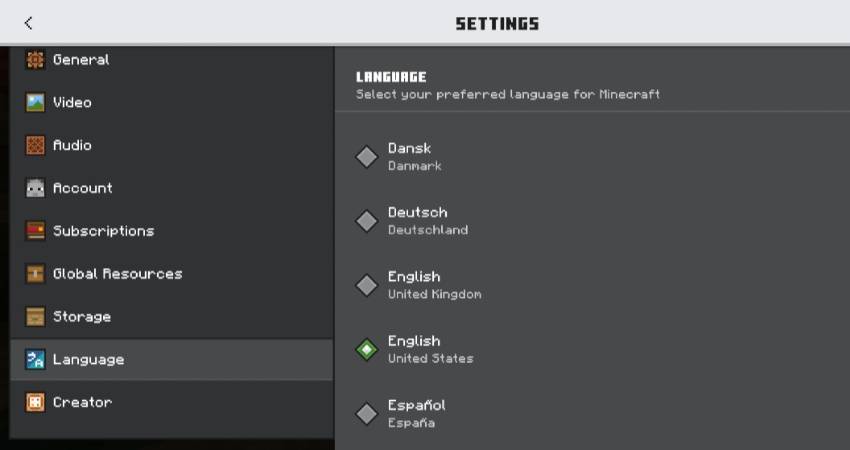
Task: Select English United Kingdom radio button
Action: (366, 285)
